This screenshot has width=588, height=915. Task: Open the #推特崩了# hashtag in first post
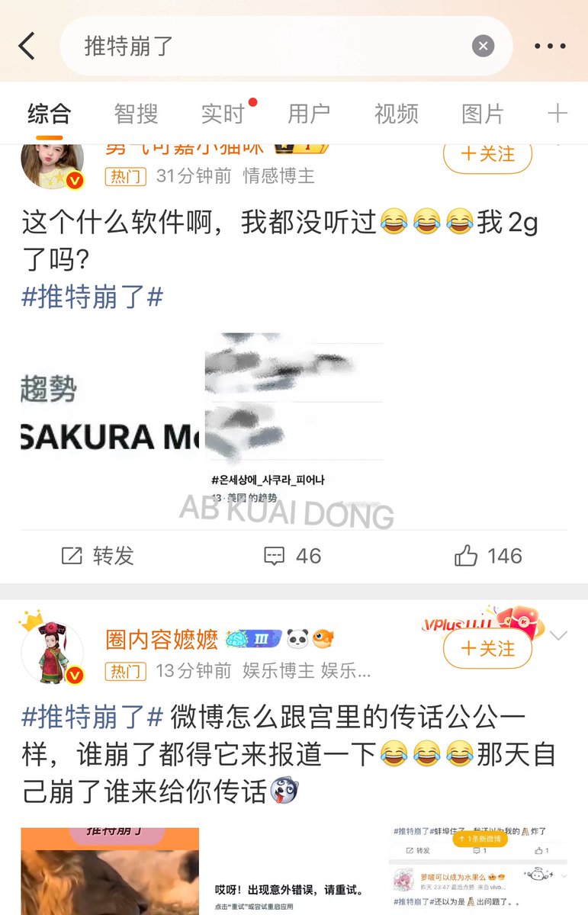tap(92, 297)
